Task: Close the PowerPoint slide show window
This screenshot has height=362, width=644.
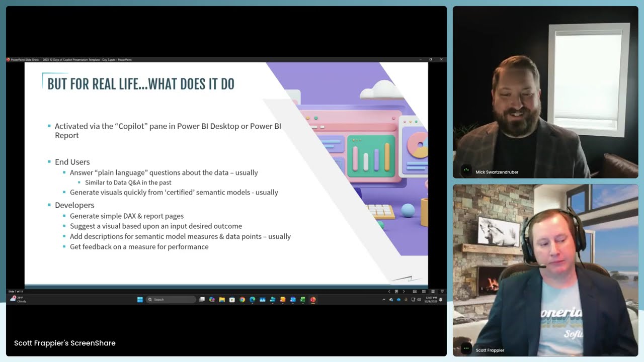Action: [x=441, y=59]
